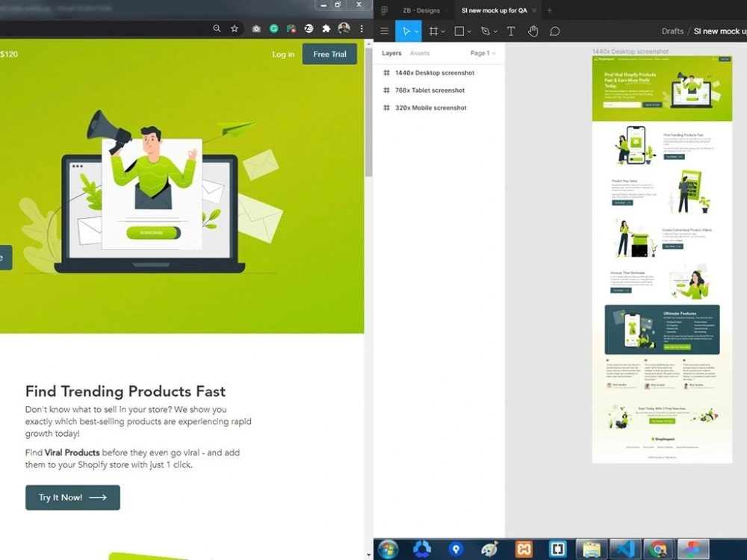The width and height of the screenshot is (747, 560).
Task: Close the SI new mock up for QA tab
Action: pos(534,10)
